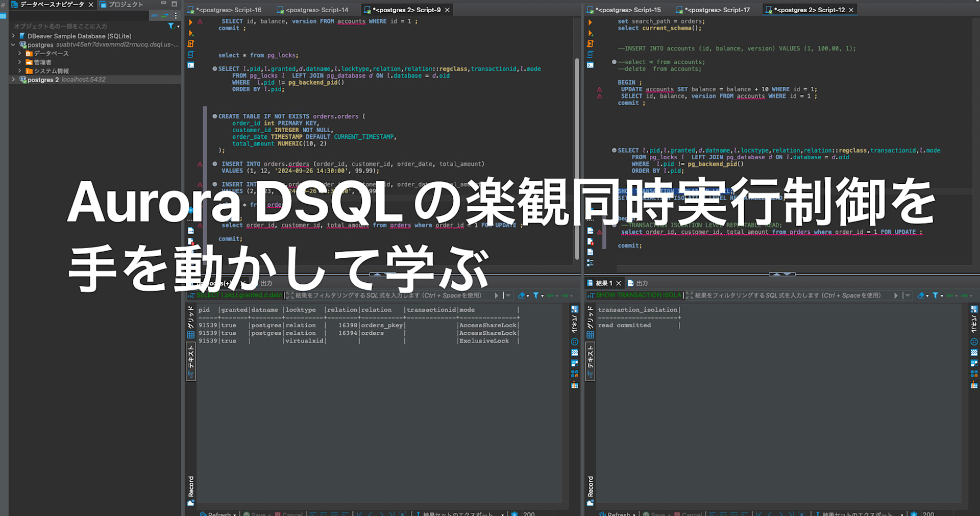
Task: Run the SQL statement in Script-12 editor
Action: coord(591,22)
